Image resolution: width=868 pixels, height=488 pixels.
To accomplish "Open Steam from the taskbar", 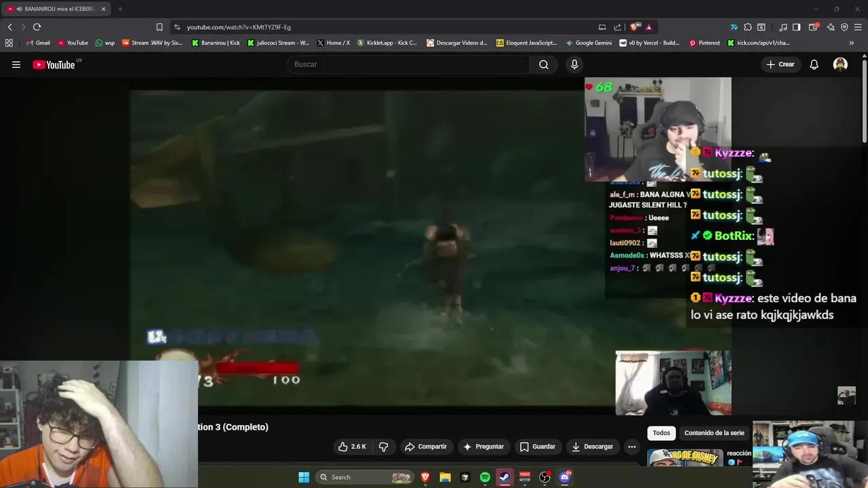I will pos(505,477).
